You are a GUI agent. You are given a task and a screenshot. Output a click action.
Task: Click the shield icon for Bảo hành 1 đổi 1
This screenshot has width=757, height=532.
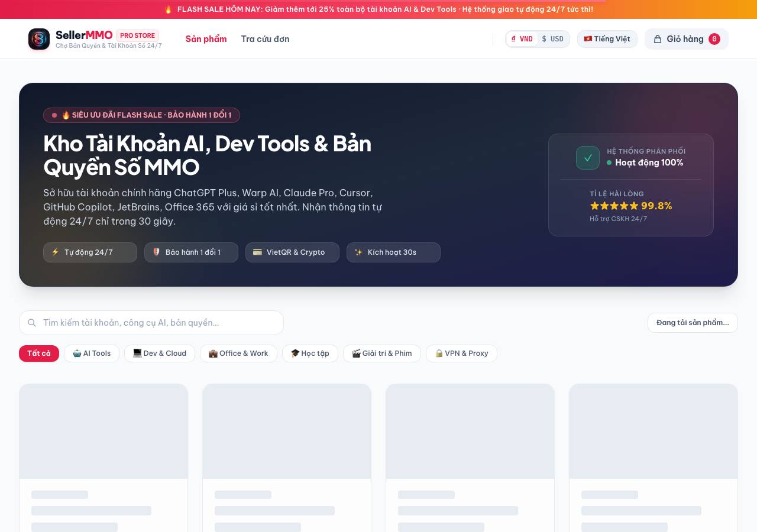point(157,252)
